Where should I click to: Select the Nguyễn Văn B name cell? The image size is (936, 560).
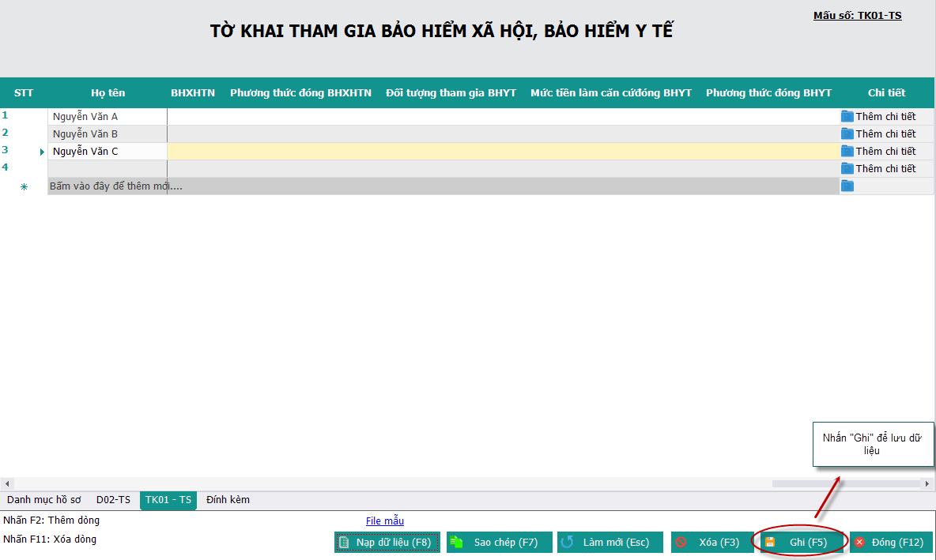pos(108,133)
